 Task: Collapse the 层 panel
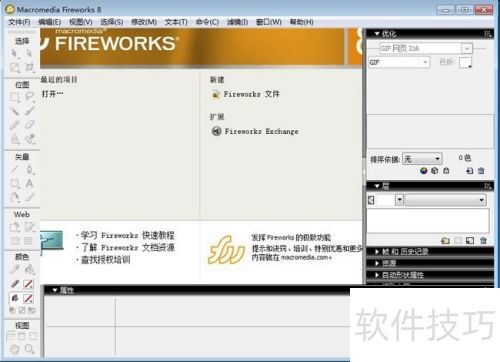377,186
